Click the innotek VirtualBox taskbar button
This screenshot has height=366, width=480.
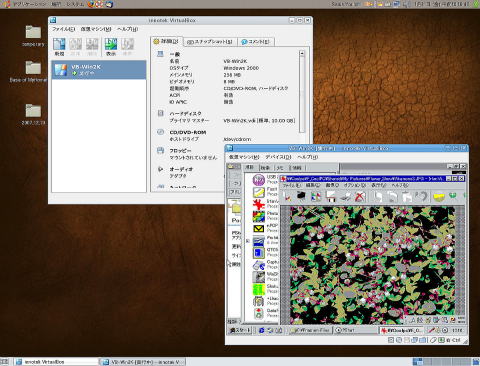57,362
